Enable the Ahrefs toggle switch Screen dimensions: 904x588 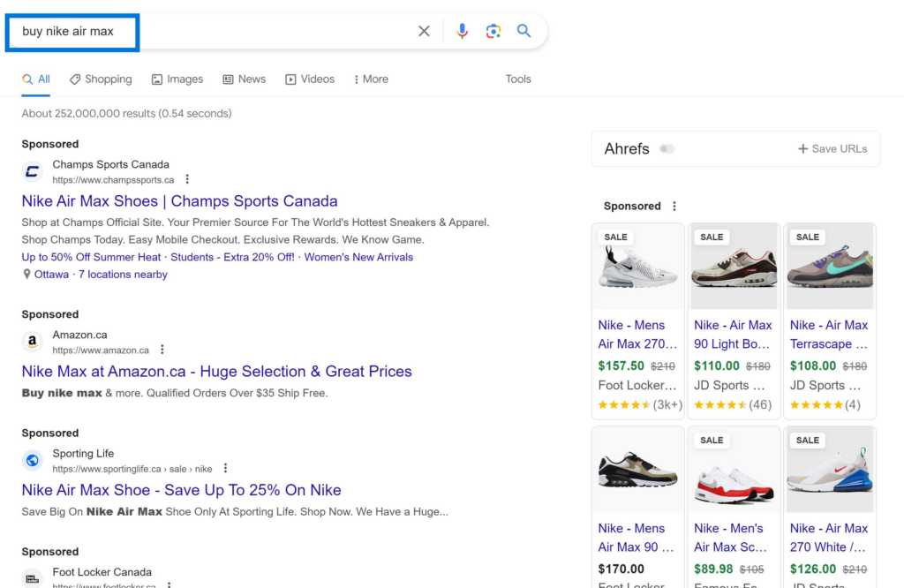point(667,149)
